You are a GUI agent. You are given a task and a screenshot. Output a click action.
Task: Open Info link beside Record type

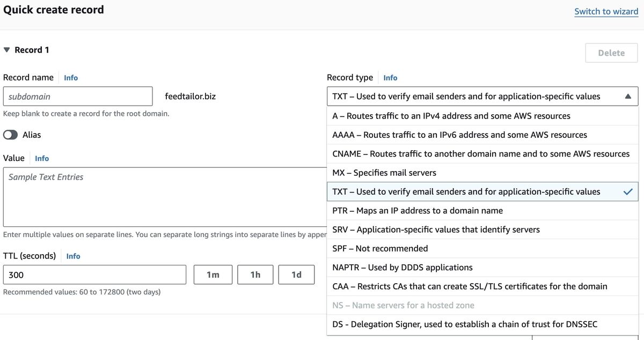click(390, 78)
